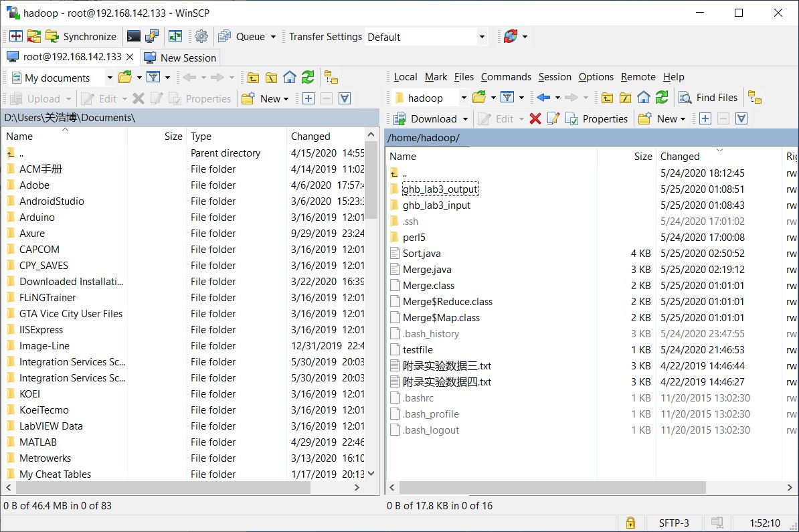Toggle the remote directory tree view

click(x=755, y=98)
